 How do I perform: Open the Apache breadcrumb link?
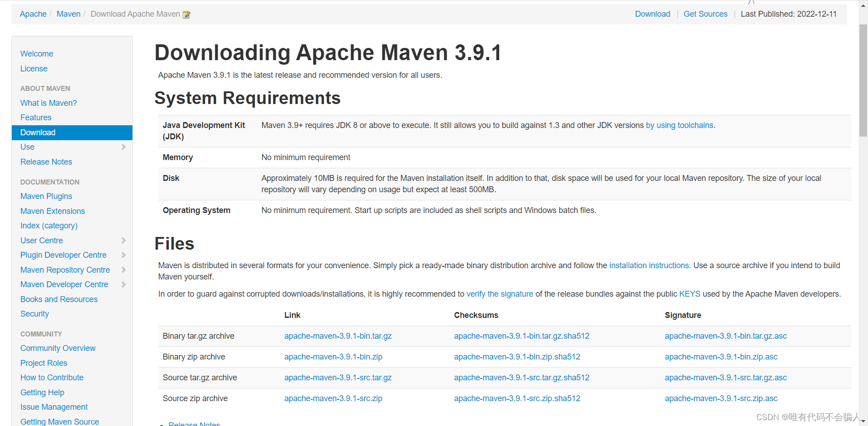[33, 14]
